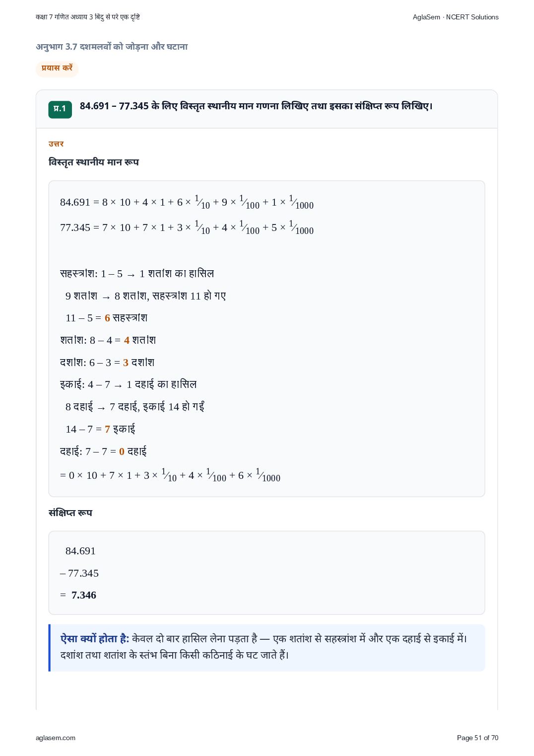This screenshot has width=534, height=756.
Task: Click the कक्षा 7 गणित chapter header
Action: [x=88, y=17]
